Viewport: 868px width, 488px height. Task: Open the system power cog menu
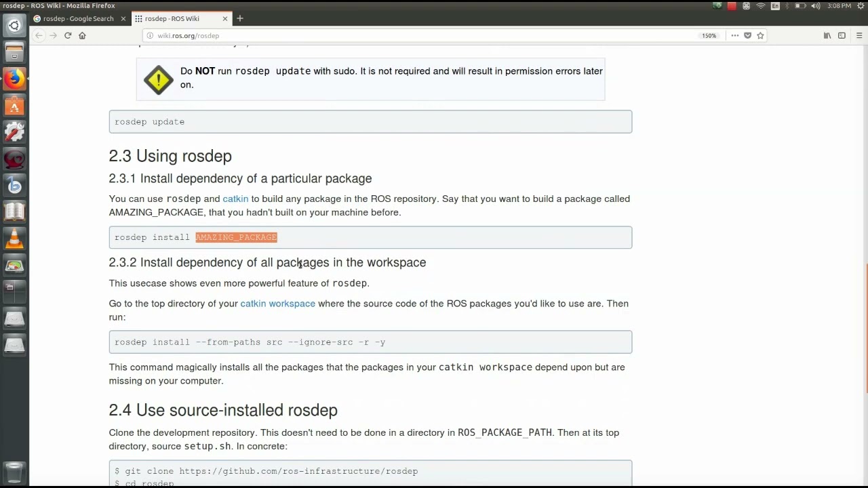[860, 6]
